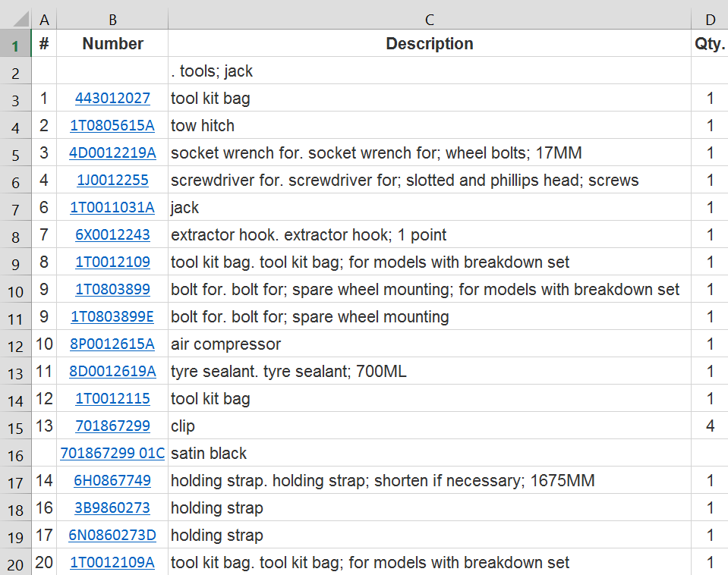The height and width of the screenshot is (575, 728).
Task: Follow the 6N0860273D holding strap link
Action: [112, 536]
